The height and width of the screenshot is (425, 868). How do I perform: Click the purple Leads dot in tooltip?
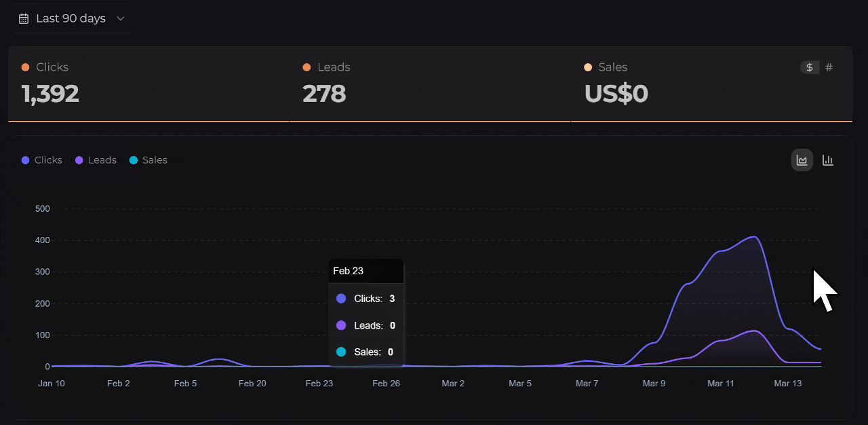[341, 325]
